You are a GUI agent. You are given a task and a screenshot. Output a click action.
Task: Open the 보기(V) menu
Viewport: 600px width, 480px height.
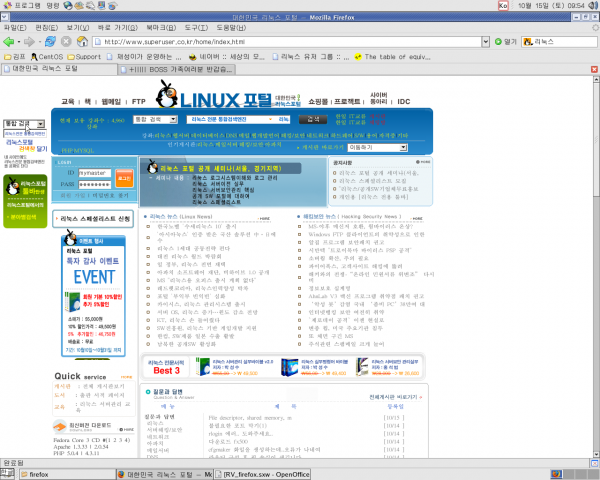(x=78, y=28)
